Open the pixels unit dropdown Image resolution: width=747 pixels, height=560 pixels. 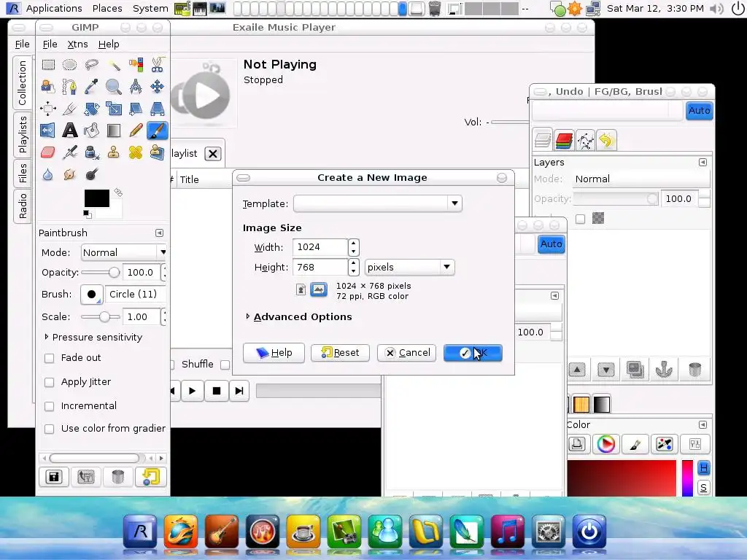coord(410,267)
